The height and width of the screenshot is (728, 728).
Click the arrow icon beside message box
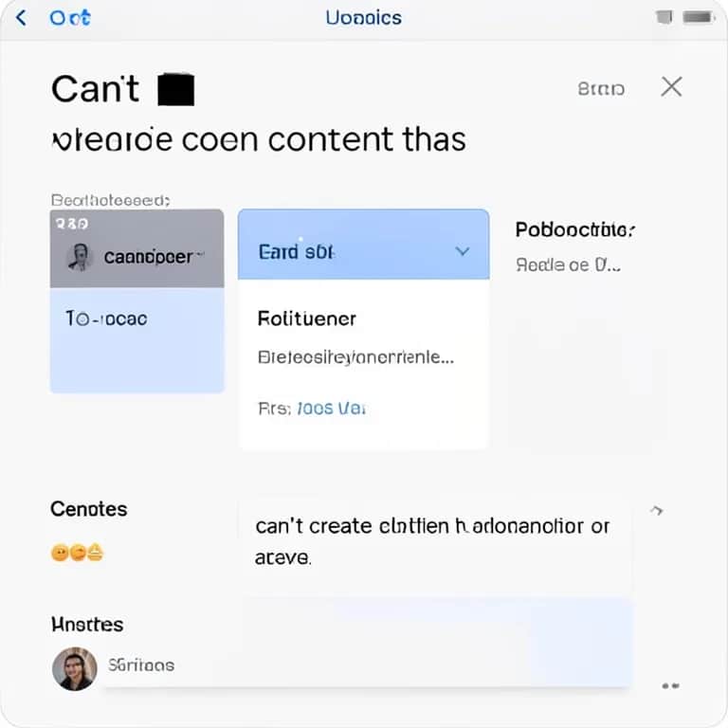click(656, 511)
